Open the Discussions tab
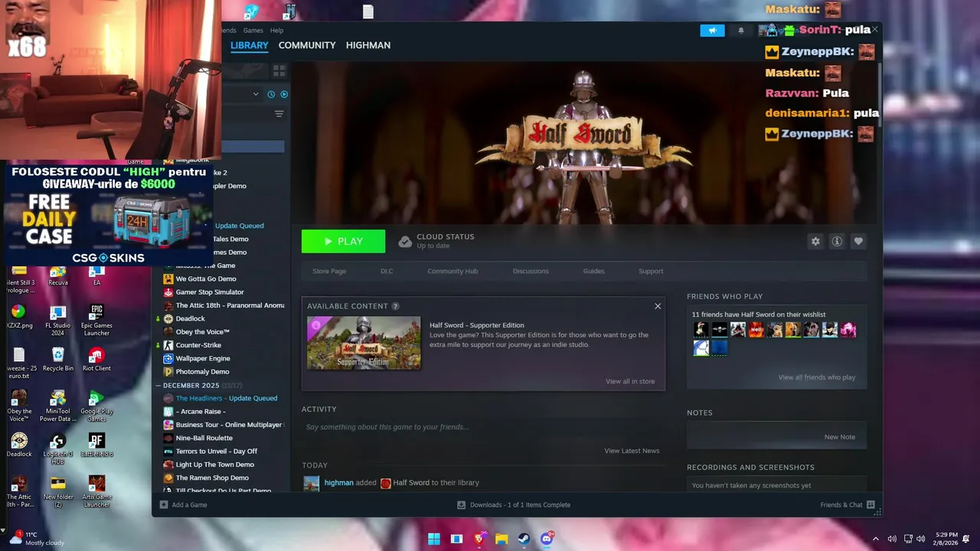Image resolution: width=980 pixels, height=551 pixels. pos(531,271)
